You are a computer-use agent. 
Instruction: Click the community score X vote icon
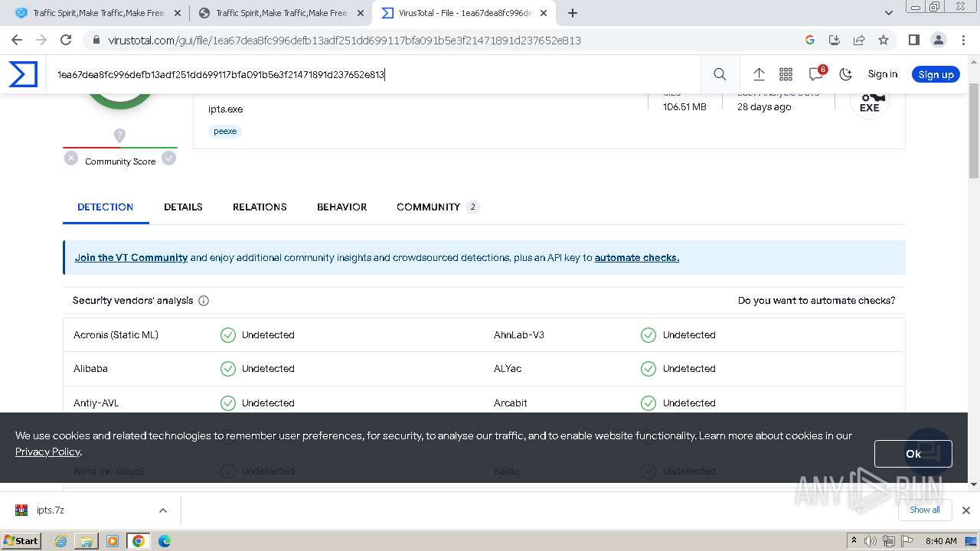tap(71, 158)
